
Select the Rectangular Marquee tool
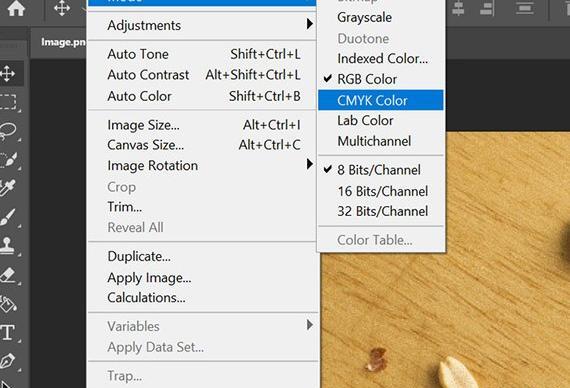click(x=8, y=102)
